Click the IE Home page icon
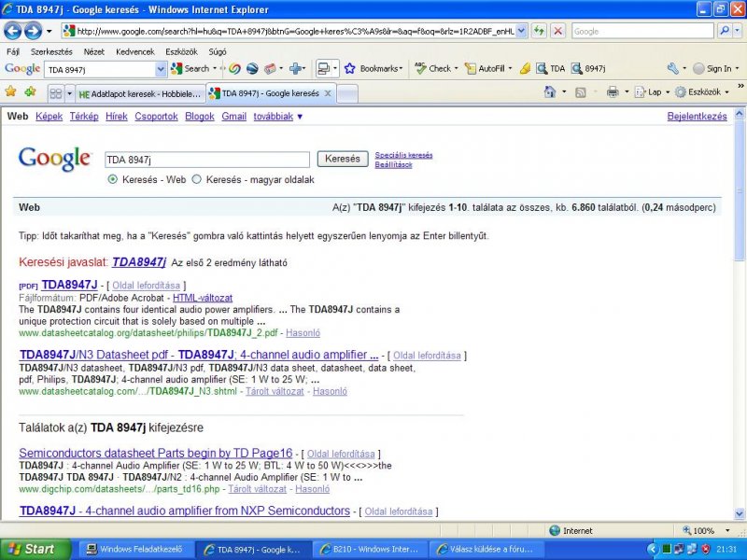The image size is (747, 560). click(550, 91)
